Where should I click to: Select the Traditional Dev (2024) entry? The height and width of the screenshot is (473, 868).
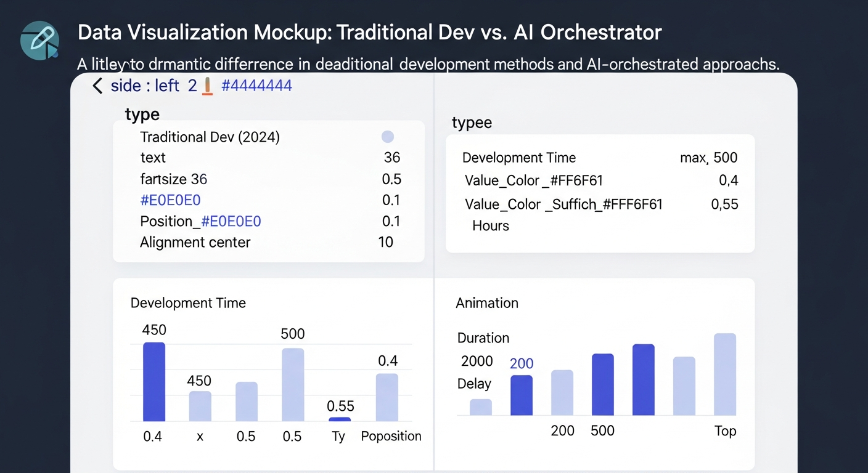(x=210, y=137)
